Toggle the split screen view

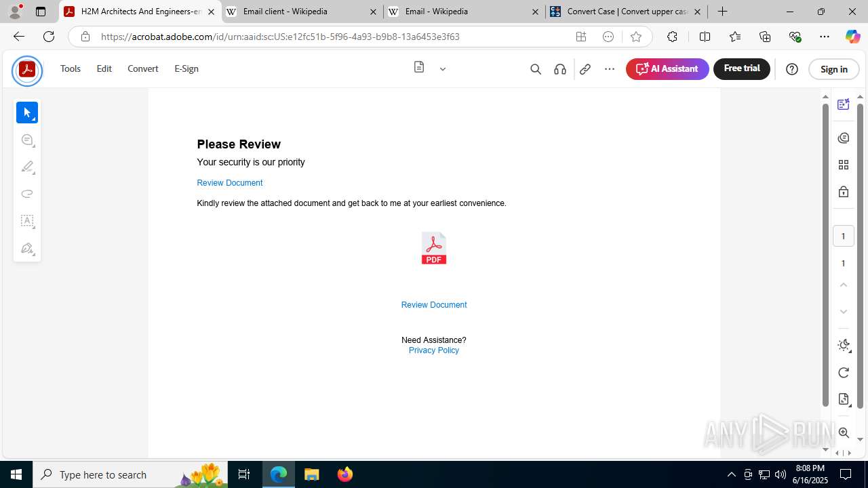point(705,37)
